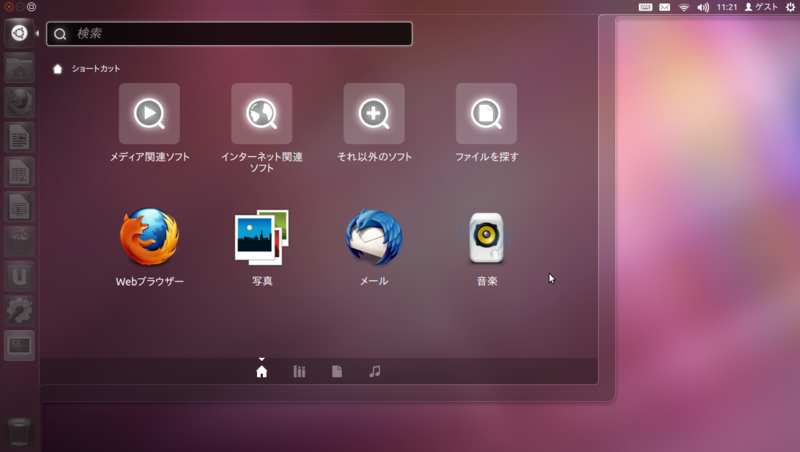Open the messaging envelope indicator

point(664,7)
